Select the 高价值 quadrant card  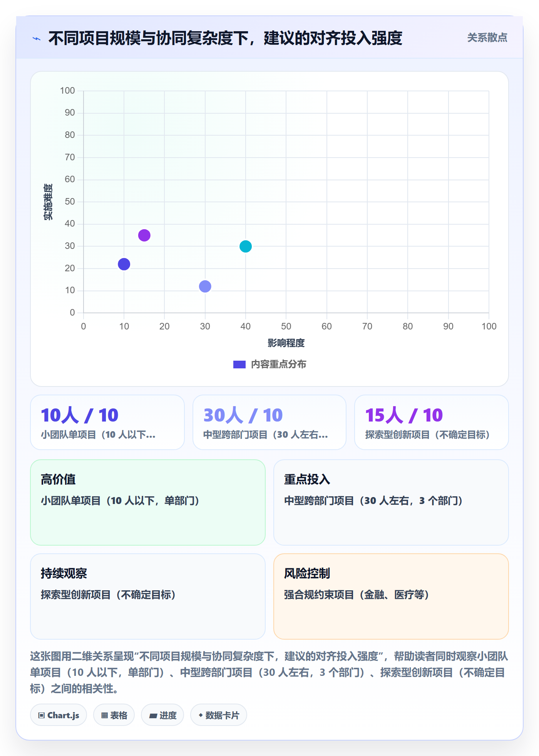[x=148, y=502]
